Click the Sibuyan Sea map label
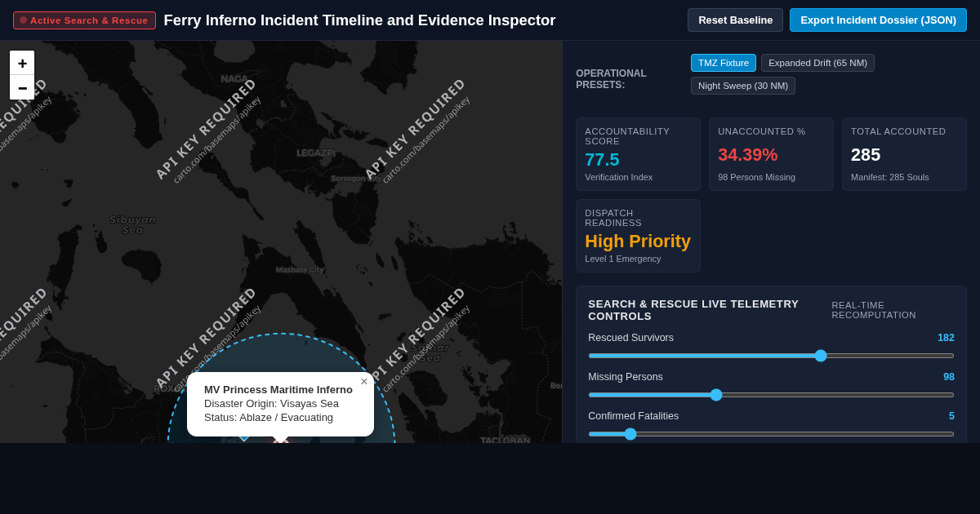Image resolution: width=980 pixels, height=514 pixels. pos(132,224)
